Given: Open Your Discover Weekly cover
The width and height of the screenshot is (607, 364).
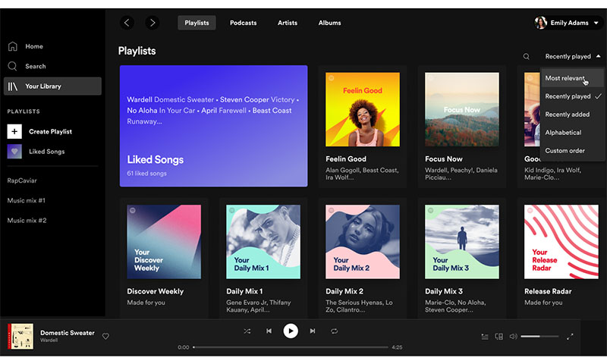Looking at the screenshot, I should click(x=164, y=242).
